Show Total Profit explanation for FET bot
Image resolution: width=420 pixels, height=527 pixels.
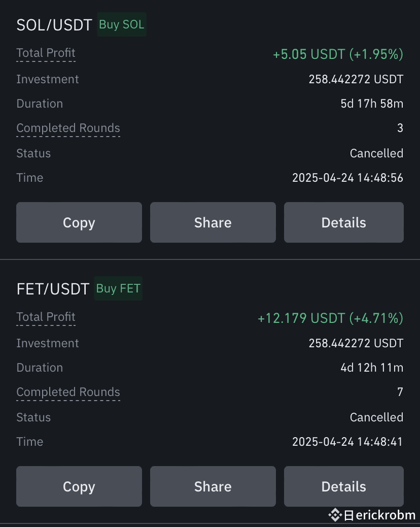point(46,317)
